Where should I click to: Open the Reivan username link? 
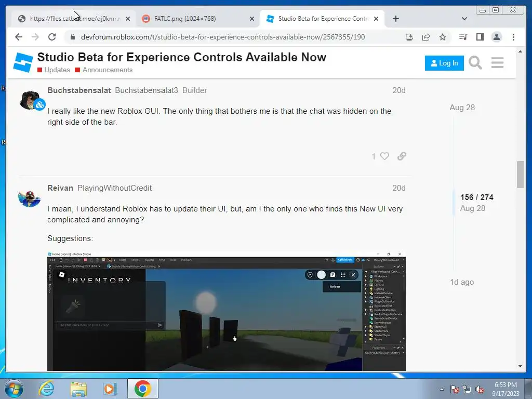60,188
